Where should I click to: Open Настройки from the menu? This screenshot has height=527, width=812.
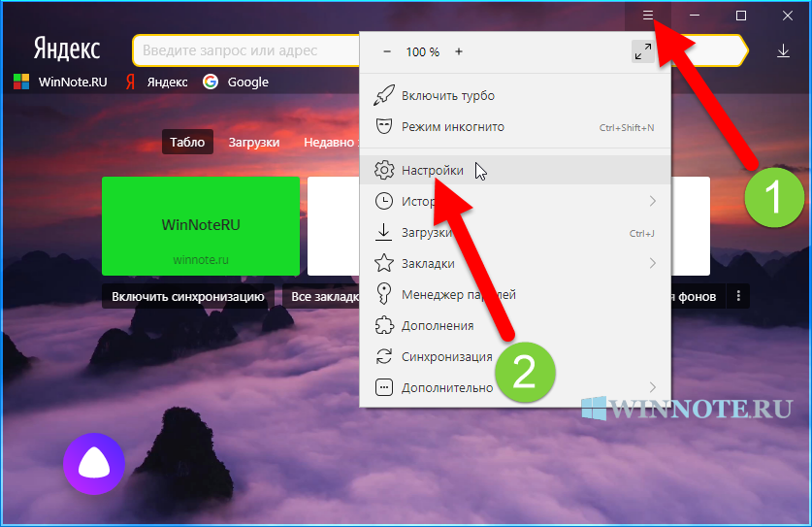tap(515, 170)
